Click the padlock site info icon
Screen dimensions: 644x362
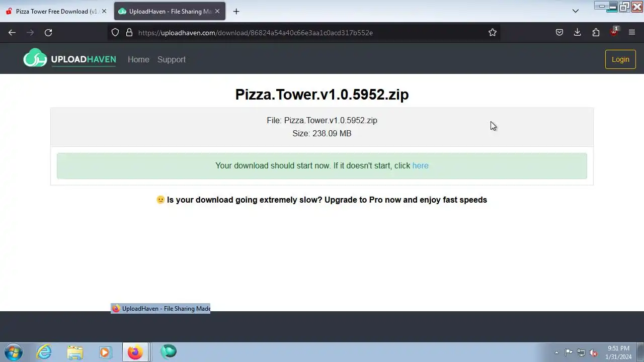point(129,32)
